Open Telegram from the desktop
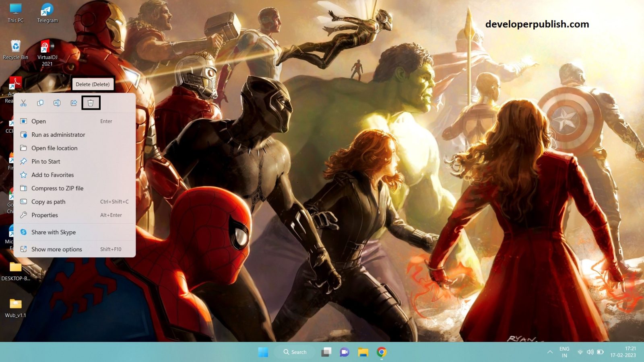The height and width of the screenshot is (362, 644). coord(47,11)
